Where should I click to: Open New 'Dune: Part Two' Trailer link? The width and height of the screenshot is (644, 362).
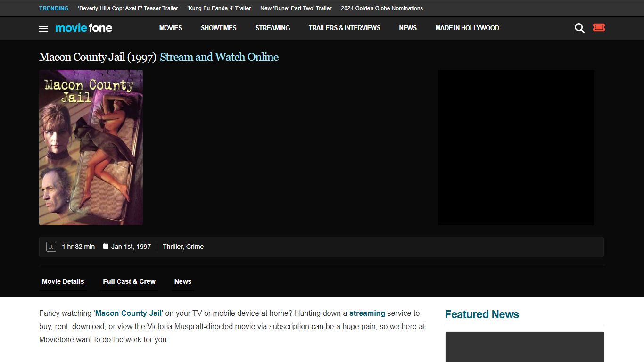tap(296, 8)
